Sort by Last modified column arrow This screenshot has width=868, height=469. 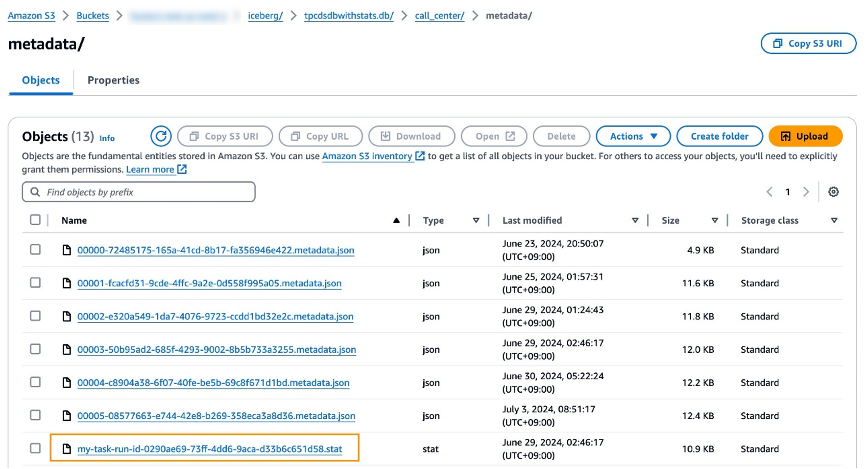635,220
